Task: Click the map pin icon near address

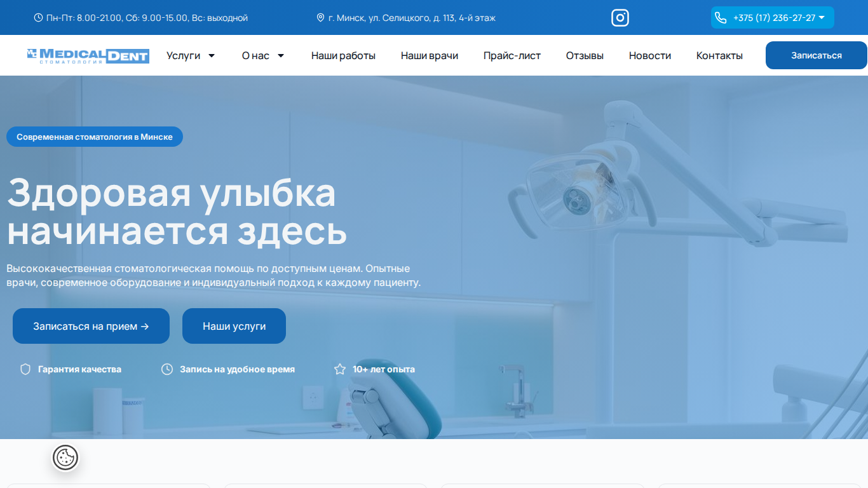Action: [320, 18]
